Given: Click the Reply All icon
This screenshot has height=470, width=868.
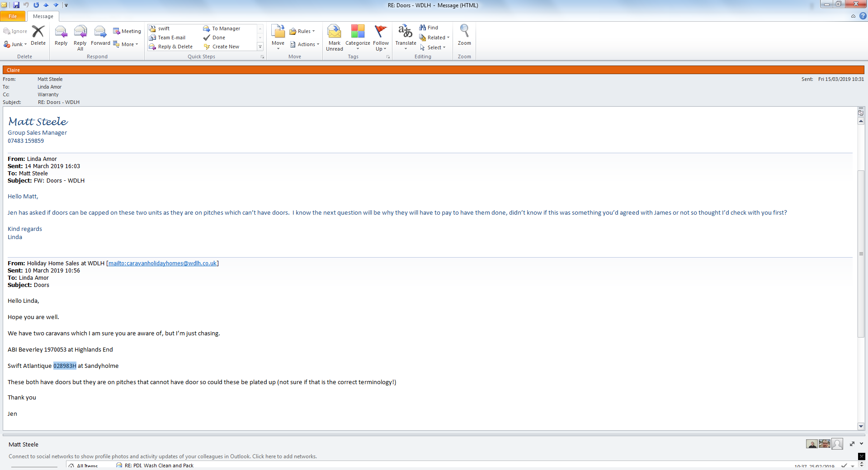Looking at the screenshot, I should [x=80, y=38].
